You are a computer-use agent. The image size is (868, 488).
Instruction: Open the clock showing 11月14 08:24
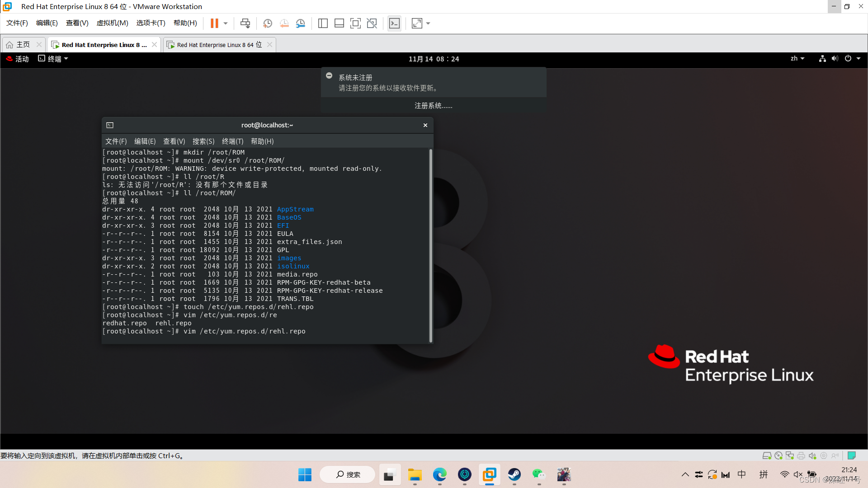(x=434, y=59)
